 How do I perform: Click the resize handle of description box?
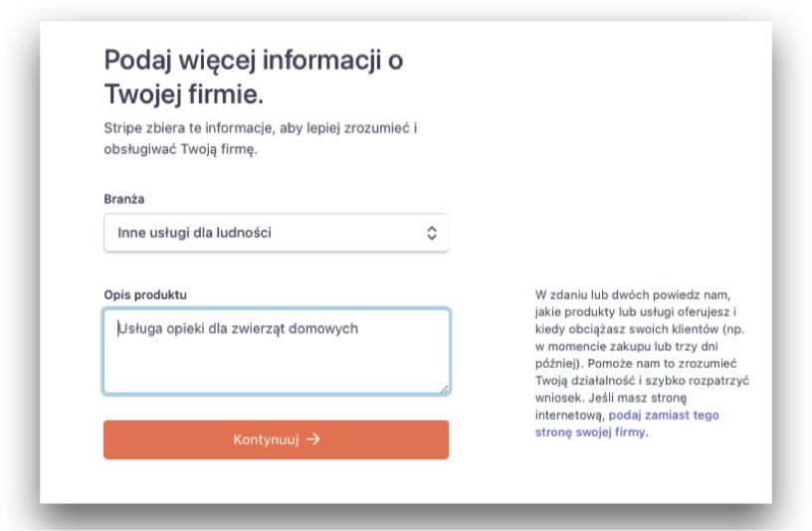(x=445, y=389)
